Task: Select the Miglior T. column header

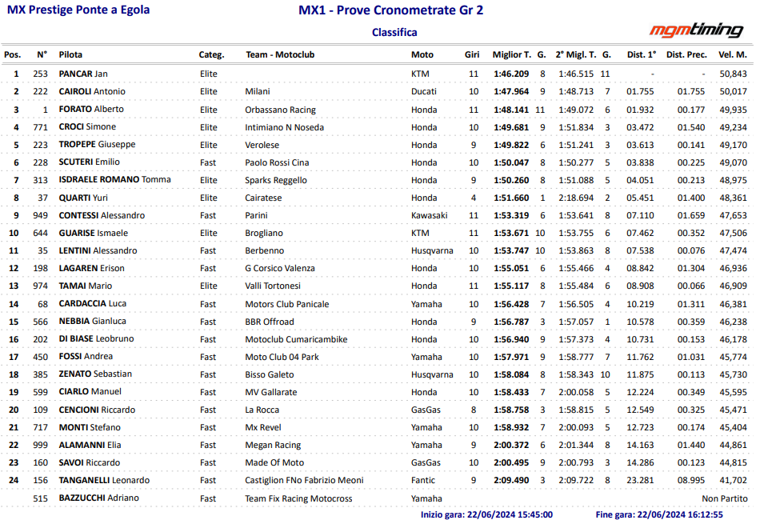Action: 512,54
